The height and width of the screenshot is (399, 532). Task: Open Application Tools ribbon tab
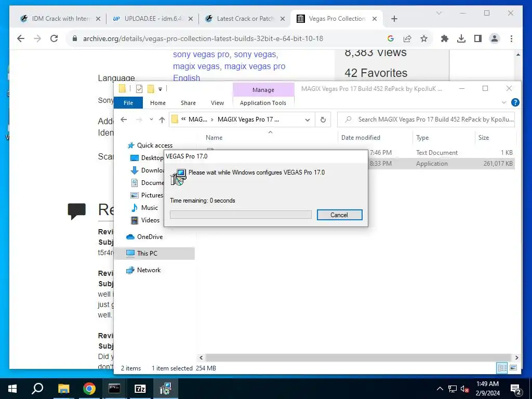(263, 103)
